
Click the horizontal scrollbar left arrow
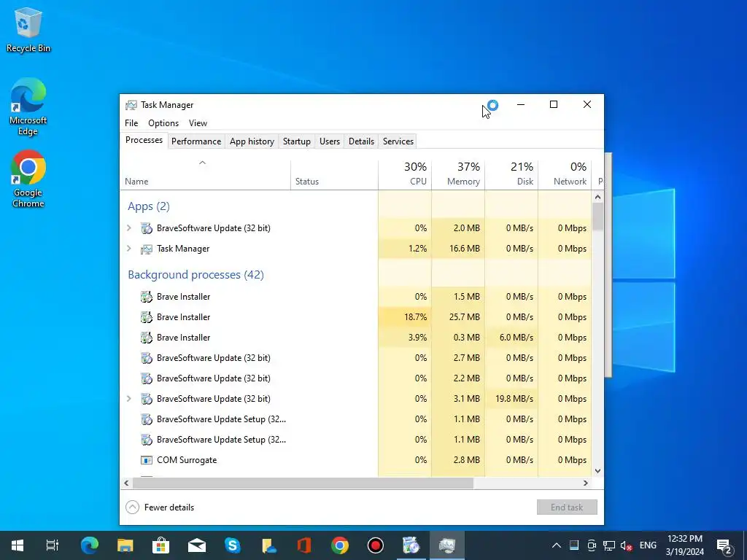coord(126,483)
